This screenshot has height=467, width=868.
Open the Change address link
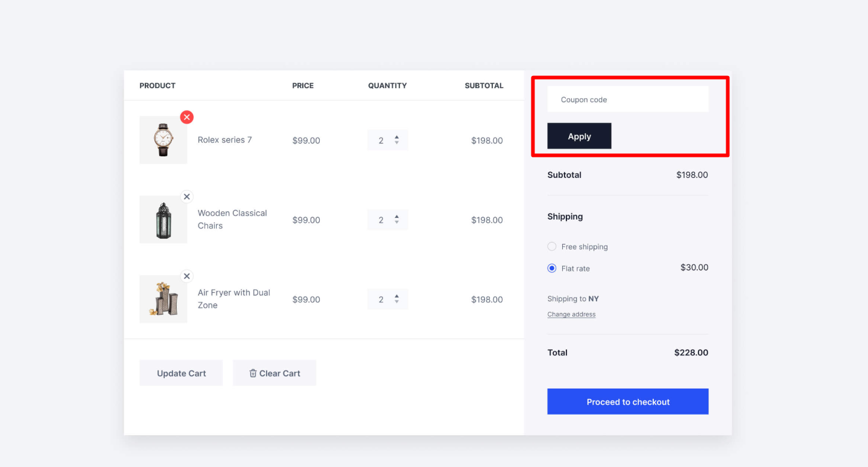pos(571,314)
